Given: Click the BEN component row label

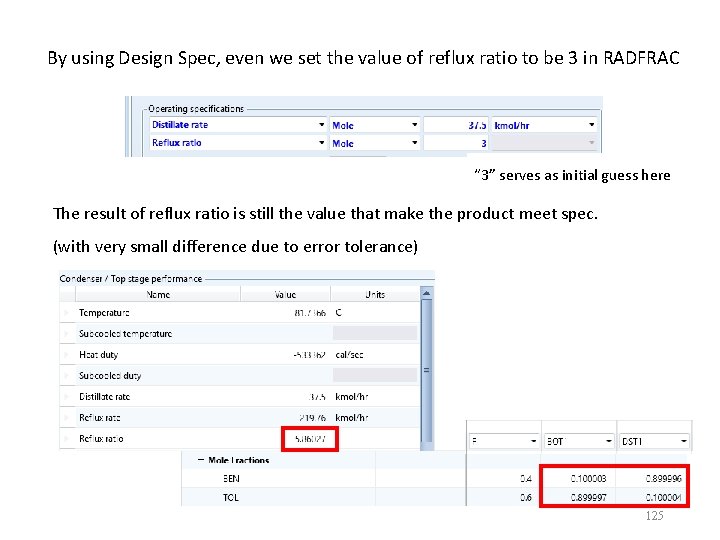Looking at the screenshot, I should [231, 478].
